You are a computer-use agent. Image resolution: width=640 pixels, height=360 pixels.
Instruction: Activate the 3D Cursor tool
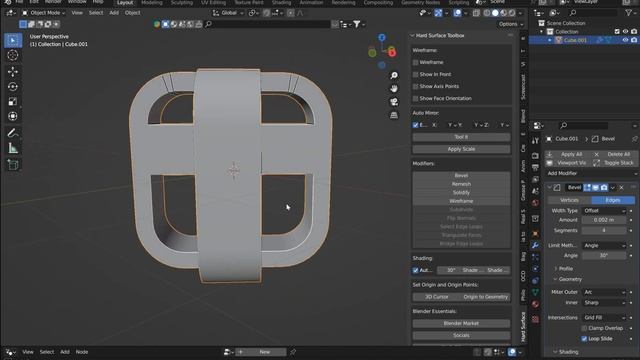[13, 55]
